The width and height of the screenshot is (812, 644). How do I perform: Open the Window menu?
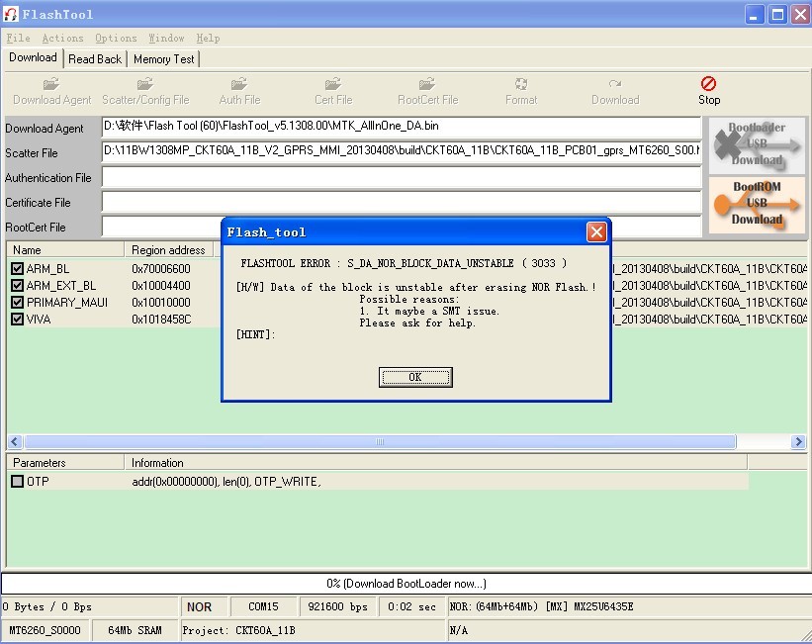(x=166, y=38)
